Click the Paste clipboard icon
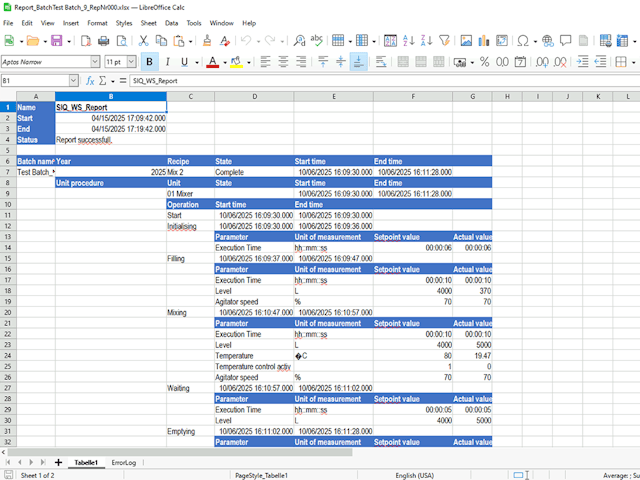 point(179,40)
